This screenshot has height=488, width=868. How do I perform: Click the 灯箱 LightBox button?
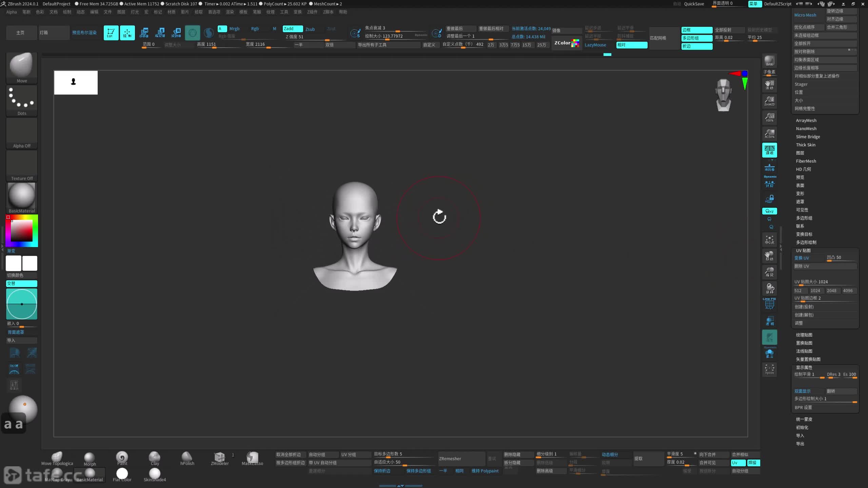click(x=54, y=33)
